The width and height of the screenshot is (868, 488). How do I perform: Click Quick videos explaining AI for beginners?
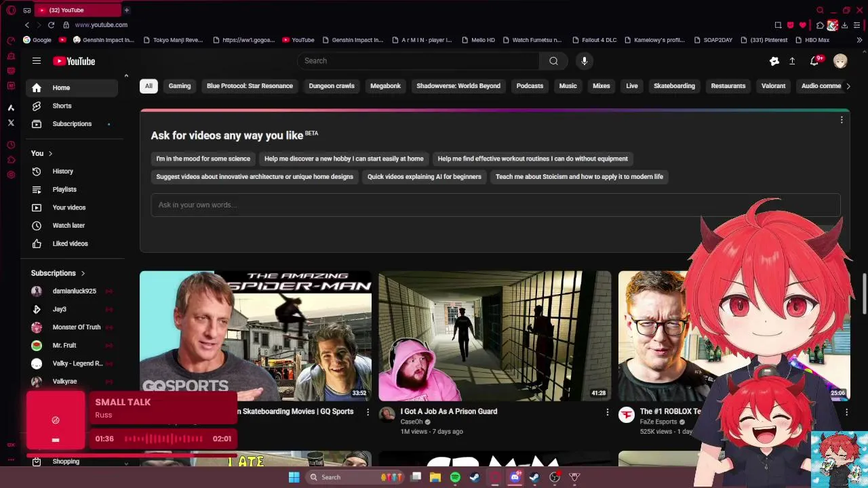(425, 177)
